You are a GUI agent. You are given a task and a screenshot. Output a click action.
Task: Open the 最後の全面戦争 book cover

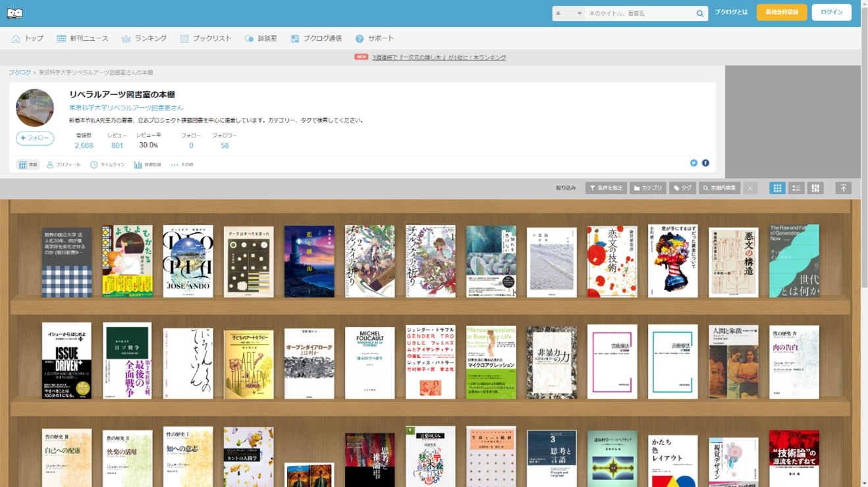[127, 361]
